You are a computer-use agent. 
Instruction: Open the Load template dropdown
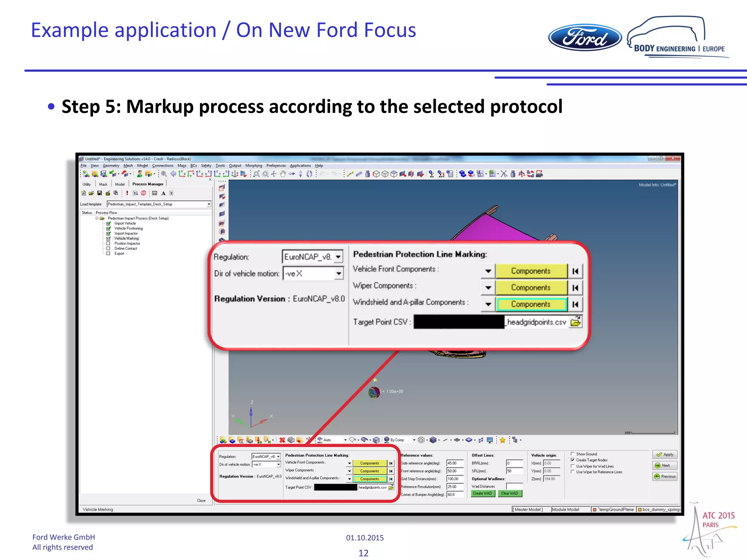click(209, 204)
